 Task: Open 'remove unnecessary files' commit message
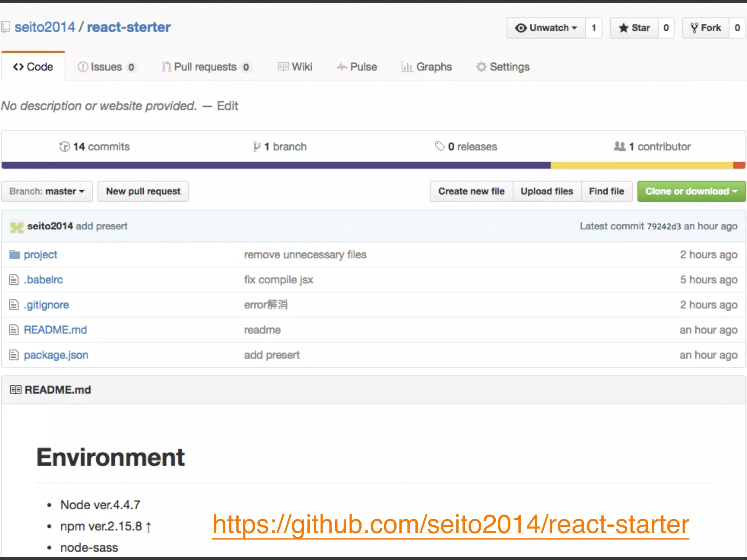305,254
